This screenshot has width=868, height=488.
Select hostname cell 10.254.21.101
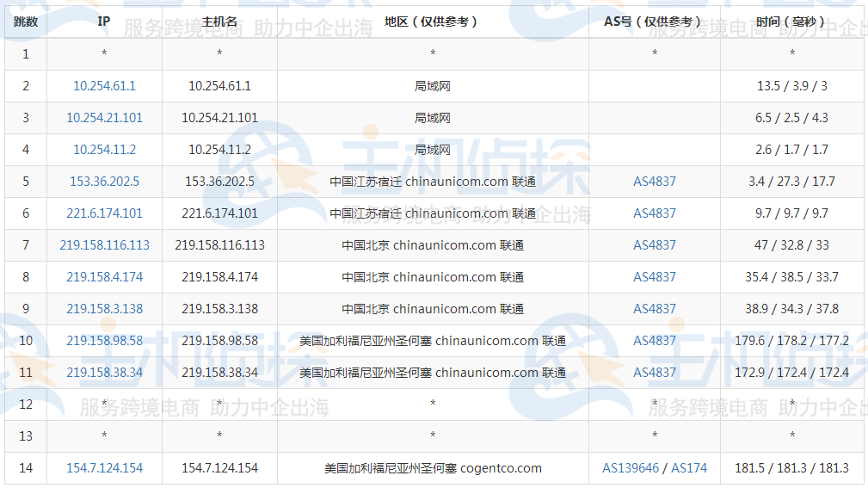[x=219, y=118]
